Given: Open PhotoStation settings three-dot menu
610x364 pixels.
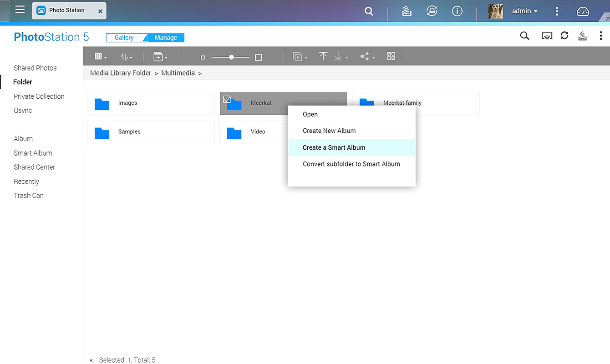Looking at the screenshot, I should click(x=601, y=36).
